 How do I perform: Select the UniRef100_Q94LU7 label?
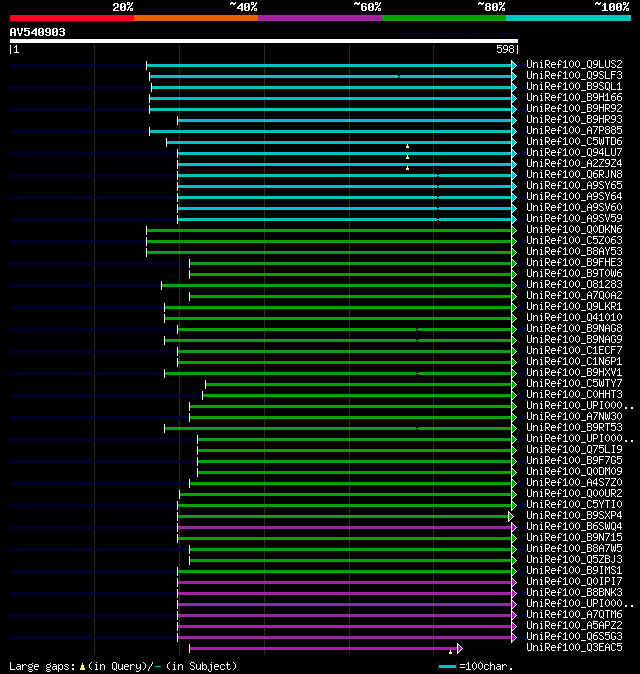click(574, 153)
